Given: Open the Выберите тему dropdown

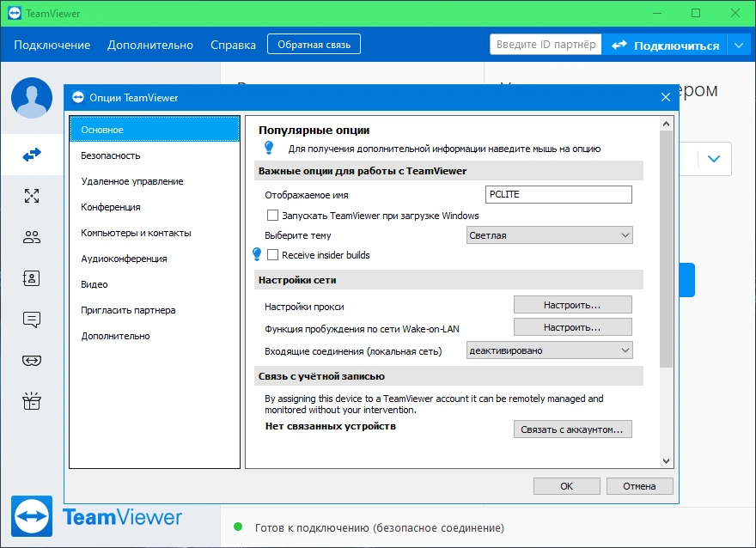Looking at the screenshot, I should coord(549,235).
